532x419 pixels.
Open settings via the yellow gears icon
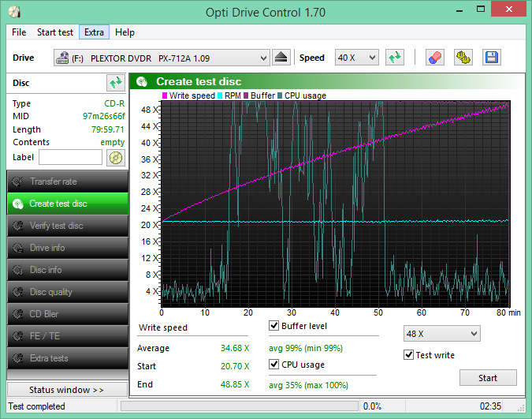pos(463,58)
